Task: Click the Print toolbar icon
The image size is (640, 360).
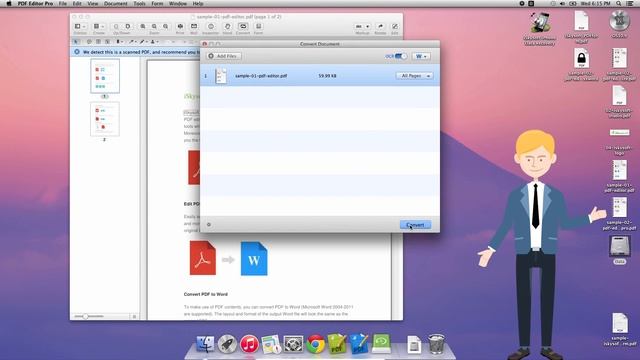Action: tap(180, 27)
